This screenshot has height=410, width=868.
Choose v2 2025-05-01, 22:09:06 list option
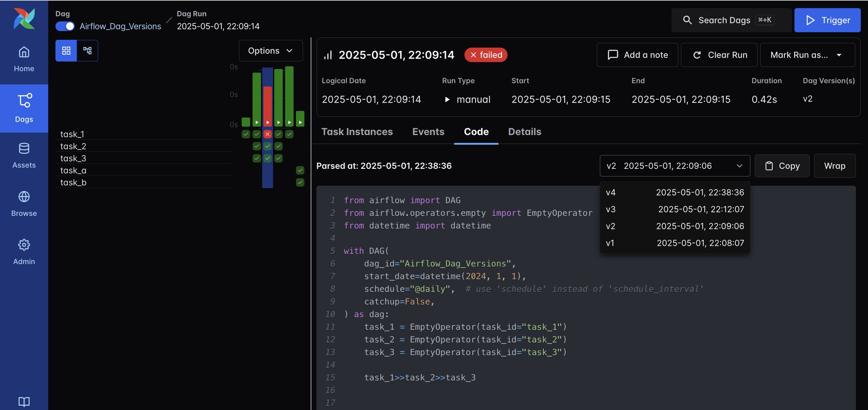pos(675,226)
